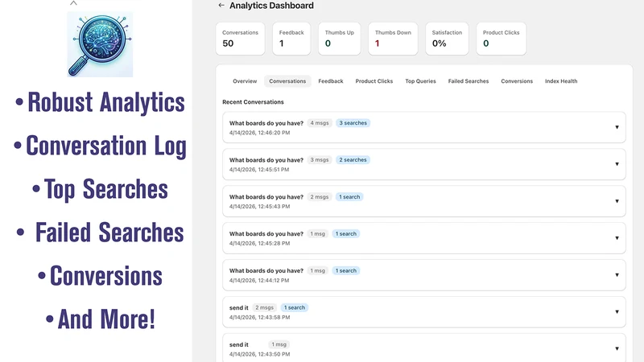The width and height of the screenshot is (644, 362).
Task: Click 1 search badge in 12:43:58 PM row
Action: click(x=295, y=308)
